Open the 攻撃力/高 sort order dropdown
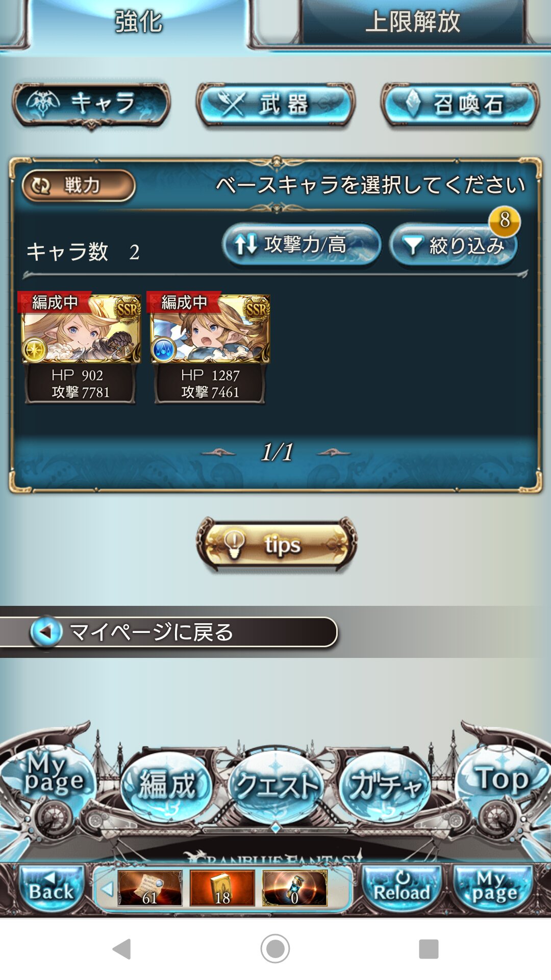Viewport: 551px width, 980px height. pos(302,244)
